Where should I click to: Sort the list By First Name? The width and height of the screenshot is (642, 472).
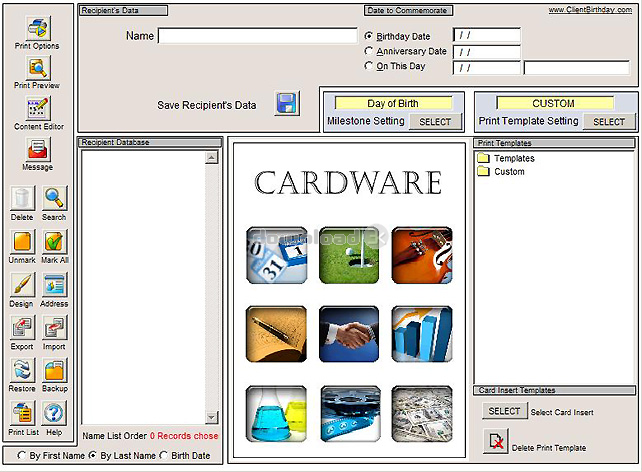21,455
